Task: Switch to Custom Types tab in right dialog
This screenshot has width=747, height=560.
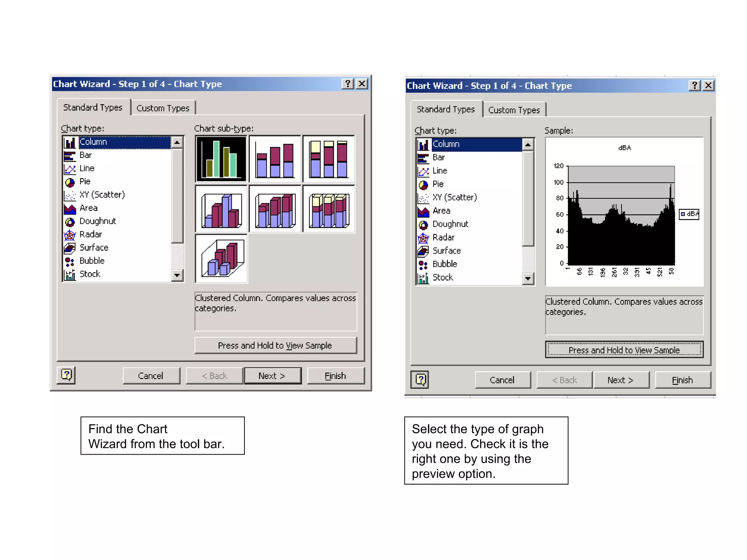Action: (514, 110)
